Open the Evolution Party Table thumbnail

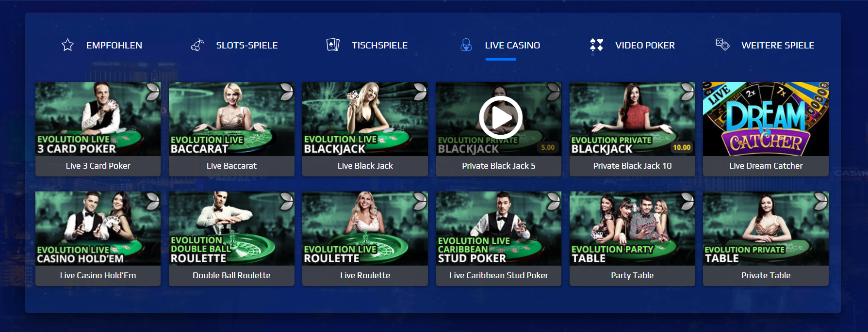point(632,228)
